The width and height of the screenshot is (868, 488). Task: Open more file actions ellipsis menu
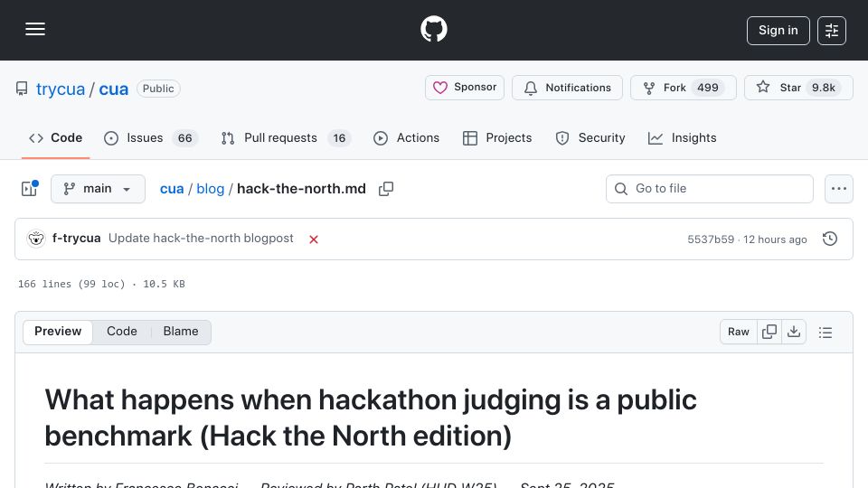click(x=839, y=189)
